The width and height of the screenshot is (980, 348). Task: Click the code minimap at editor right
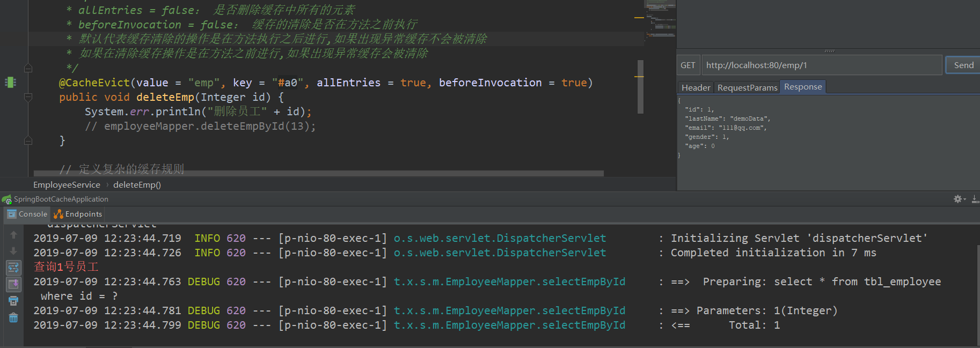coord(660,21)
